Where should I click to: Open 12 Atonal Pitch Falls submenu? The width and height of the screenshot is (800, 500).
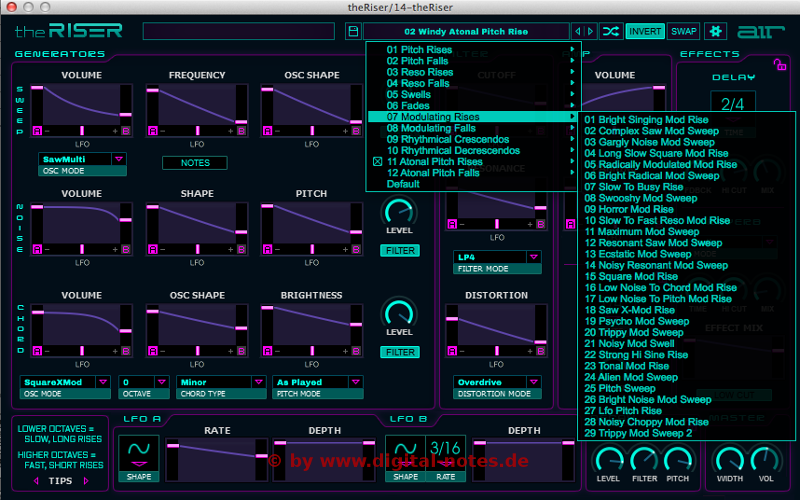pos(472,173)
